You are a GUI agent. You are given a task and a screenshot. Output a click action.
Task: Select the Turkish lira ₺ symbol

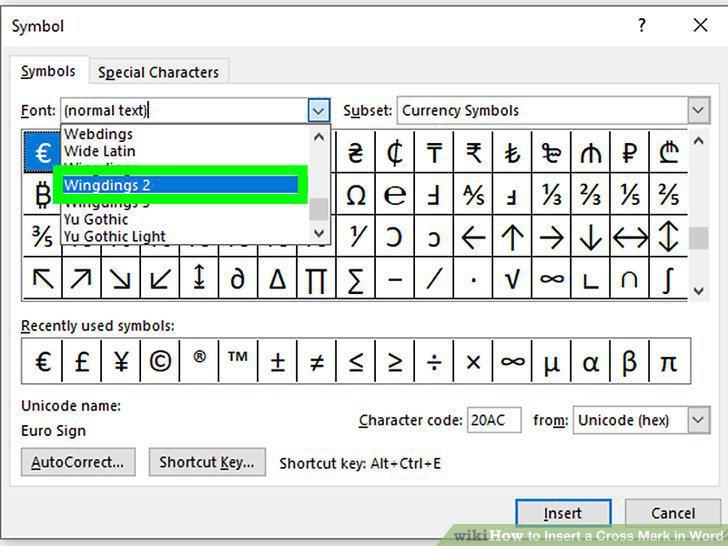tap(512, 152)
